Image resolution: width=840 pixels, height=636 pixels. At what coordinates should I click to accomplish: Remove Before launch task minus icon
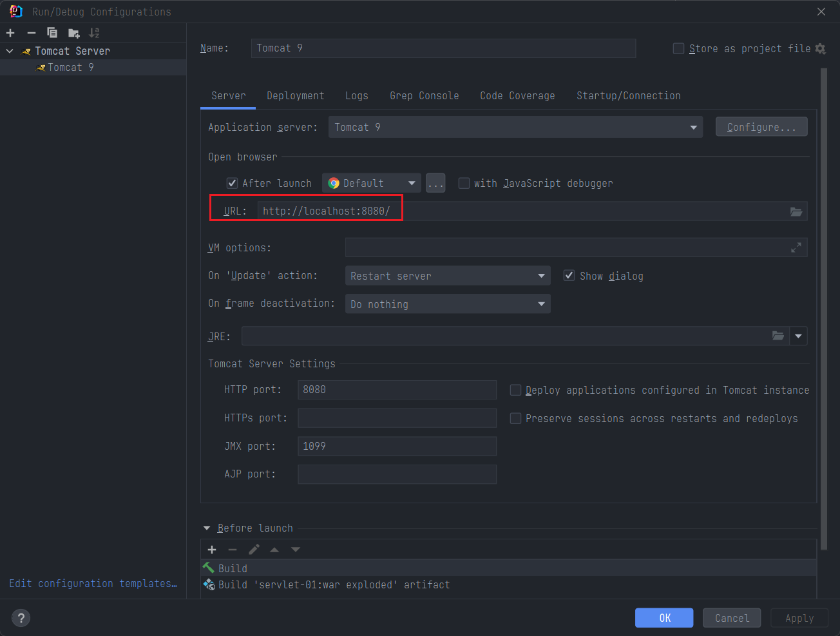click(x=233, y=550)
